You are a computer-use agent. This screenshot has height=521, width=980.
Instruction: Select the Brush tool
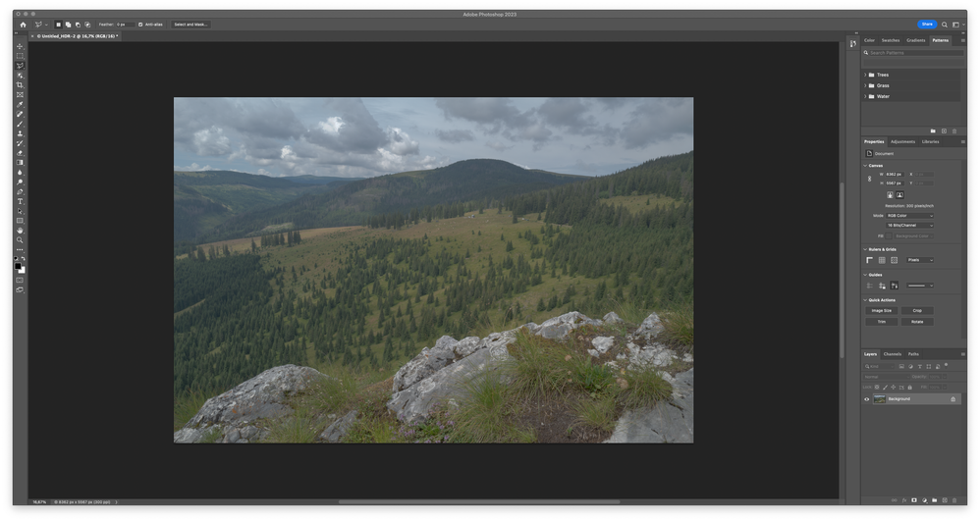(x=20, y=124)
